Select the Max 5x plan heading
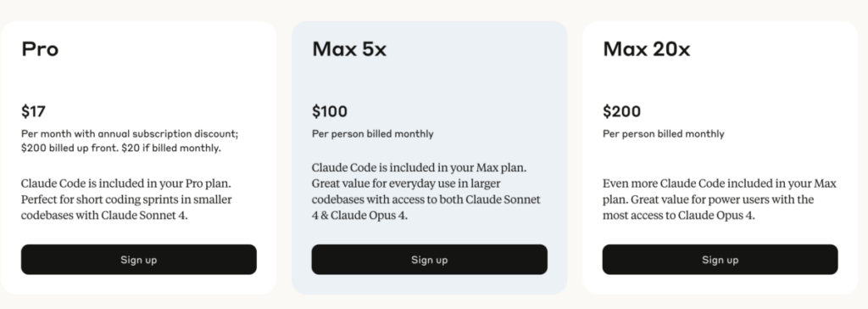868x309 pixels. pyautogui.click(x=349, y=49)
